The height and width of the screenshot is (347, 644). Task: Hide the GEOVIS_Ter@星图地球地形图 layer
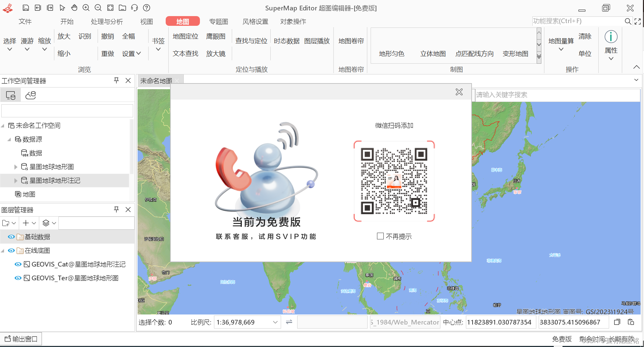coord(18,278)
